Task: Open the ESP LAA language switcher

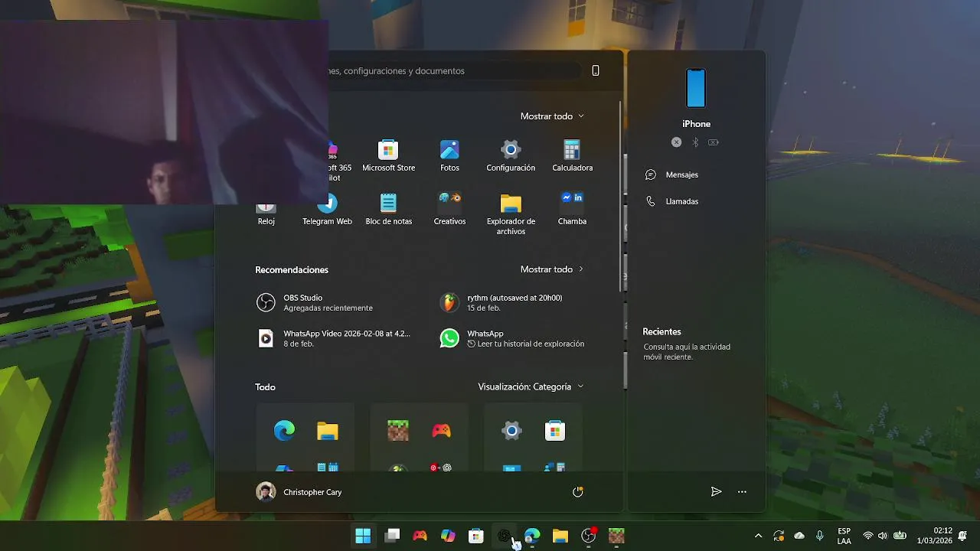Action: pos(844,536)
